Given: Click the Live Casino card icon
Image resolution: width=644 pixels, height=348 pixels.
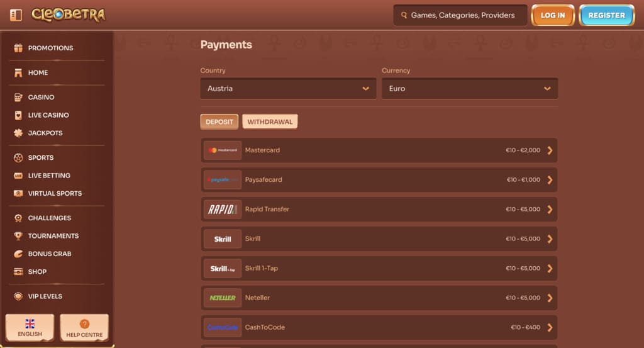Looking at the screenshot, I should click(x=18, y=115).
